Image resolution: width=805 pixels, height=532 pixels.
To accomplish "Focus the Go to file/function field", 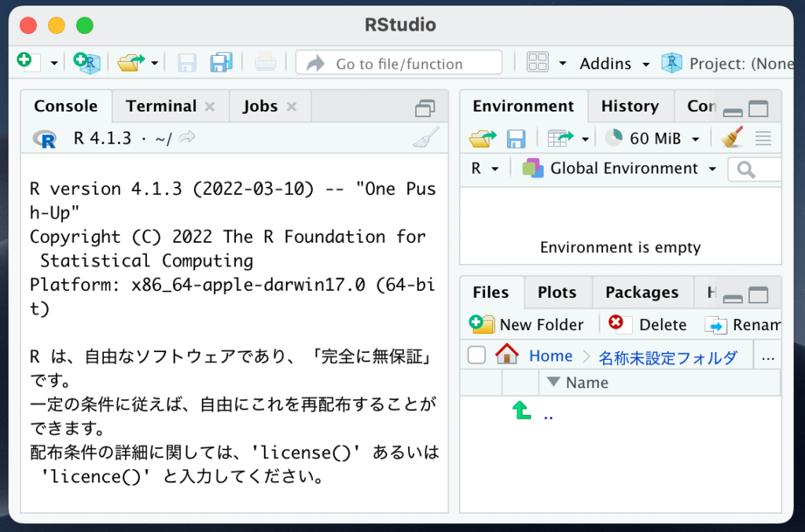I will [399, 63].
